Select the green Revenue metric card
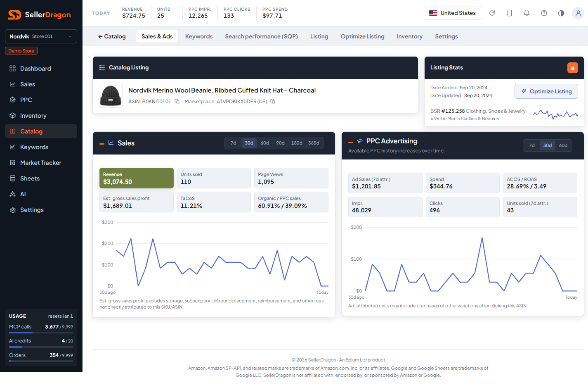 [x=136, y=178]
